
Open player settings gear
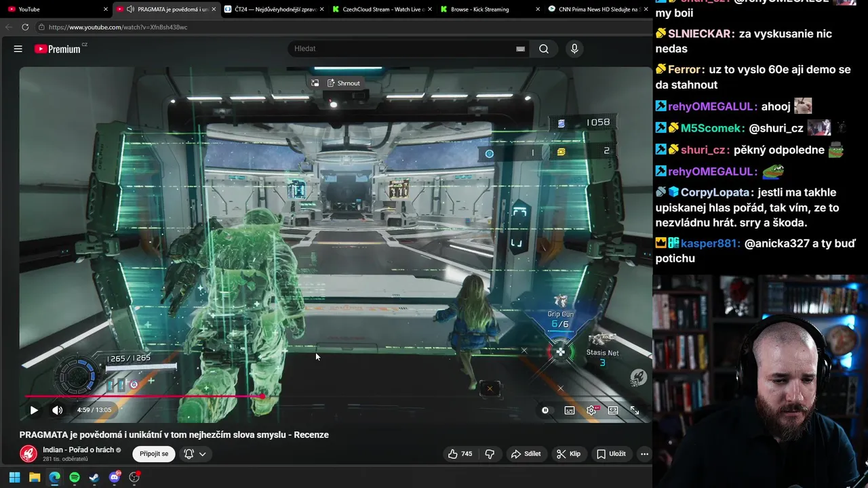coord(592,410)
